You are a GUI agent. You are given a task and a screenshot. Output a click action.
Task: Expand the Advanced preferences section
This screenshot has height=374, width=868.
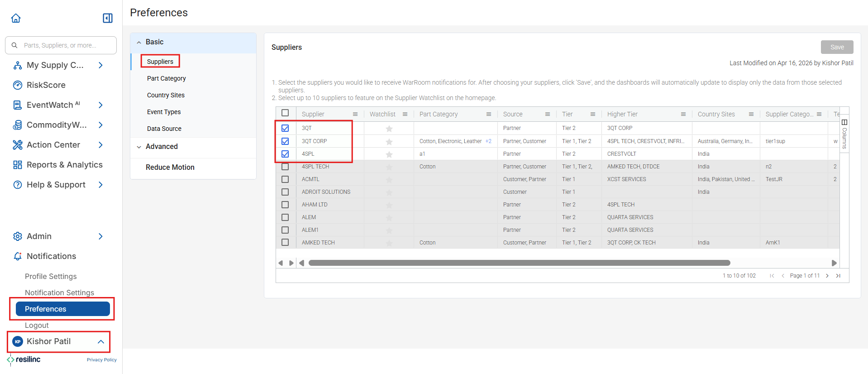pos(139,147)
